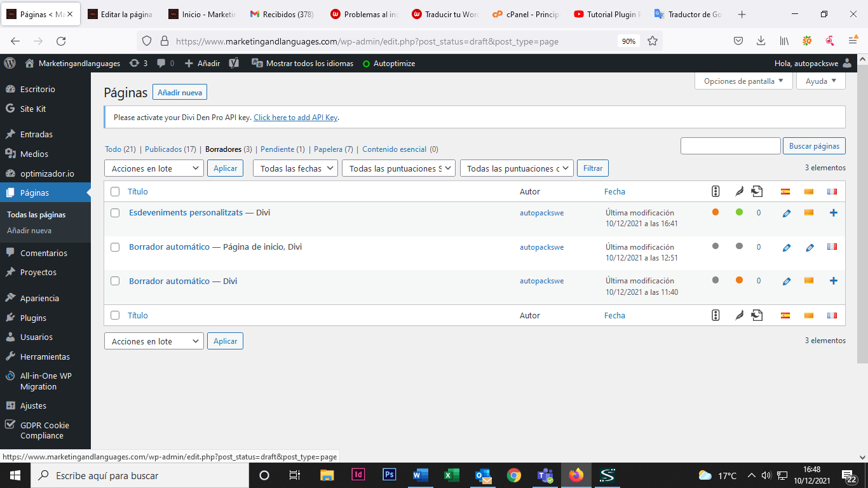The image size is (868, 488).
Task: Tick checkbox for the 11:40 Borrador automático row
Action: click(x=115, y=281)
